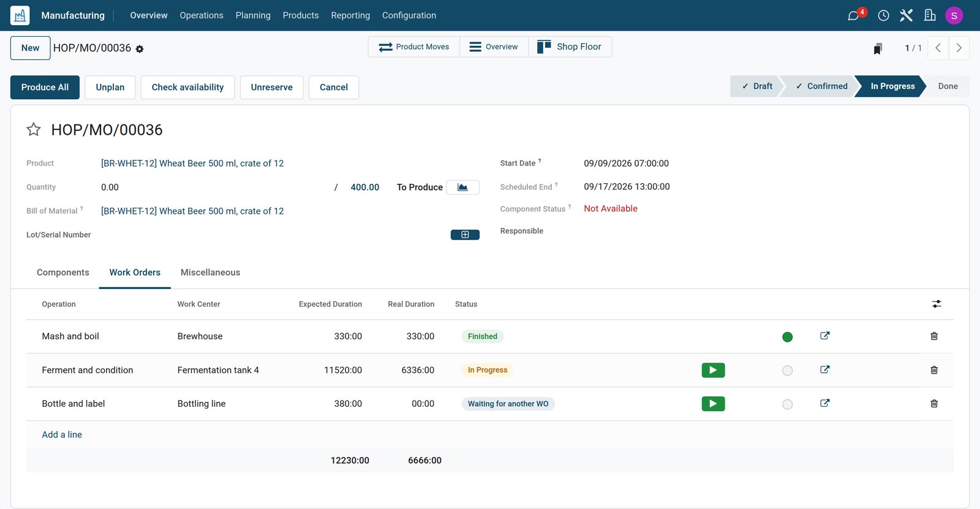This screenshot has width=980, height=509.
Task: Open the user avatar menu
Action: tap(954, 15)
